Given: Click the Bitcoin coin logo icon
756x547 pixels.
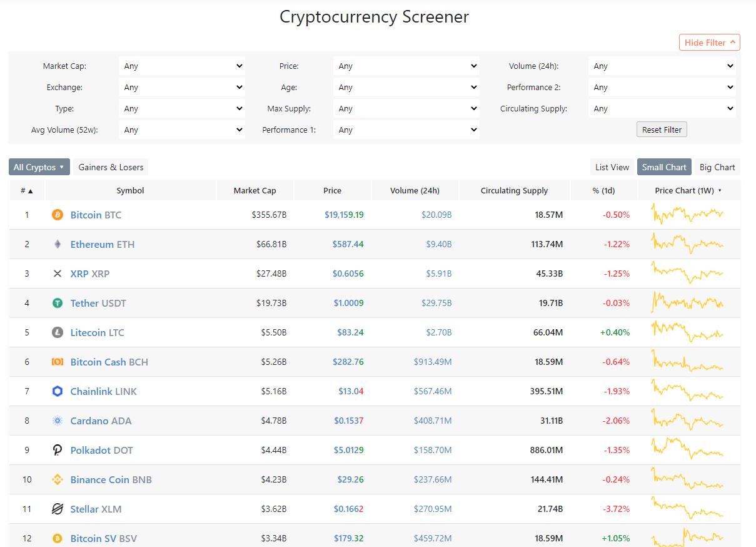Looking at the screenshot, I should (58, 215).
